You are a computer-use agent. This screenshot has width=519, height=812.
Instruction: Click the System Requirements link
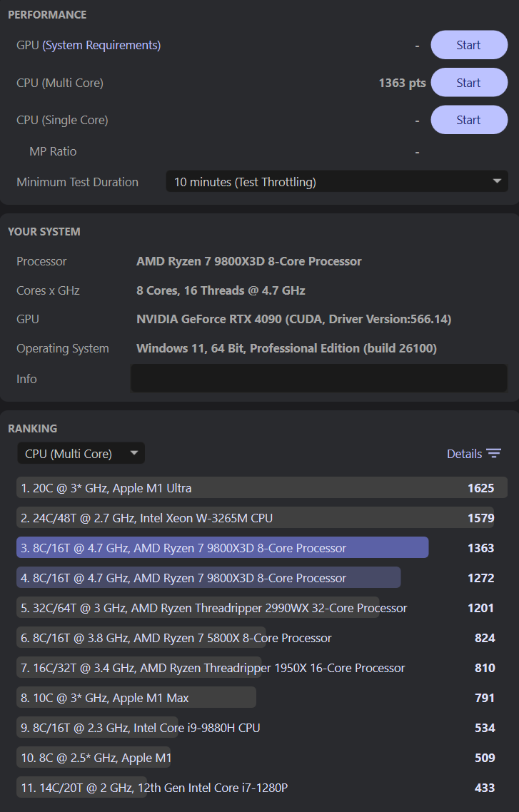coord(101,45)
